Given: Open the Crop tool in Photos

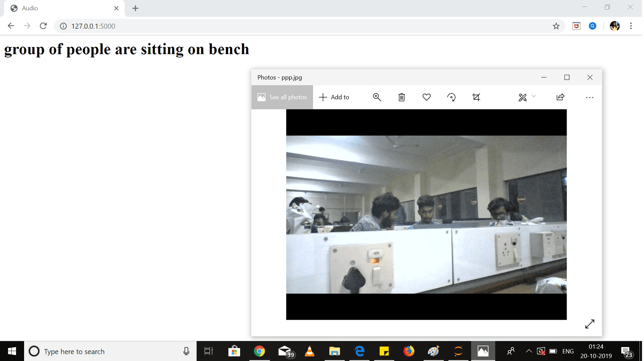Looking at the screenshot, I should [x=476, y=97].
